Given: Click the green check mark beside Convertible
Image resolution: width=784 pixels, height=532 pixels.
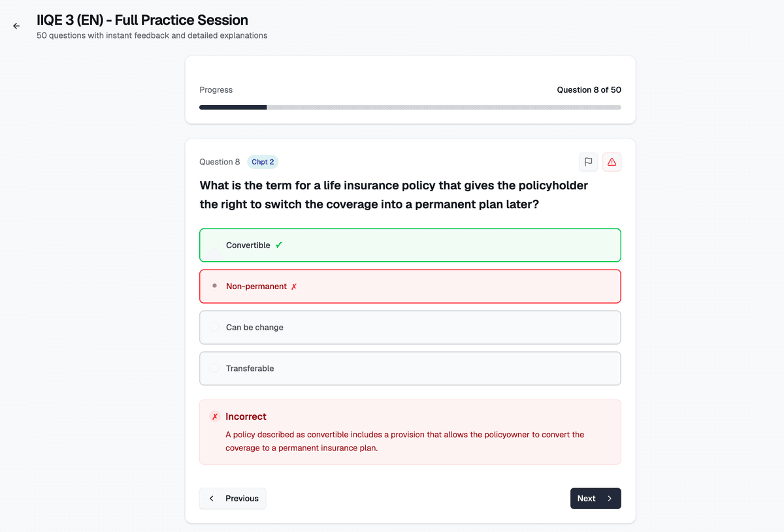Looking at the screenshot, I should tap(279, 245).
